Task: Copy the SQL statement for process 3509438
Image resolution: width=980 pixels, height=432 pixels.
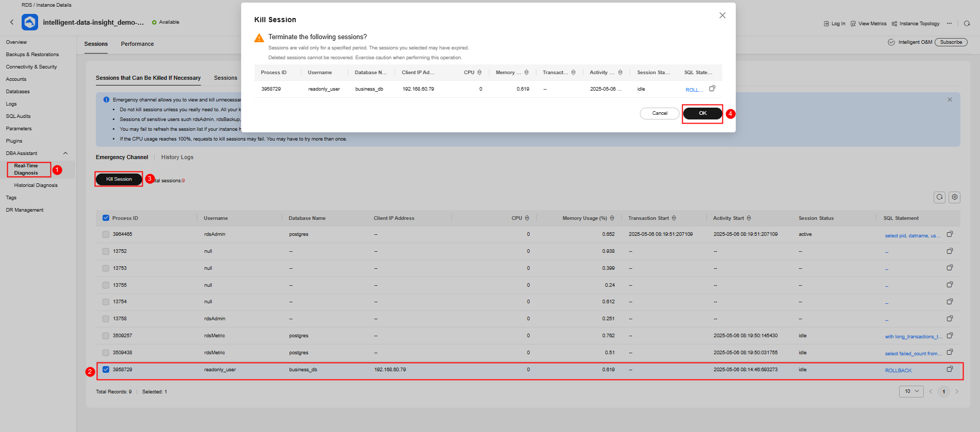Action: 950,352
